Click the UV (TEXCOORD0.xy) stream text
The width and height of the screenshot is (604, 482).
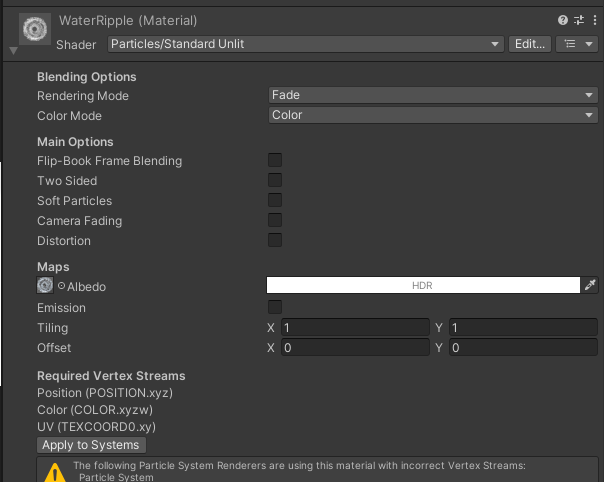click(96, 427)
